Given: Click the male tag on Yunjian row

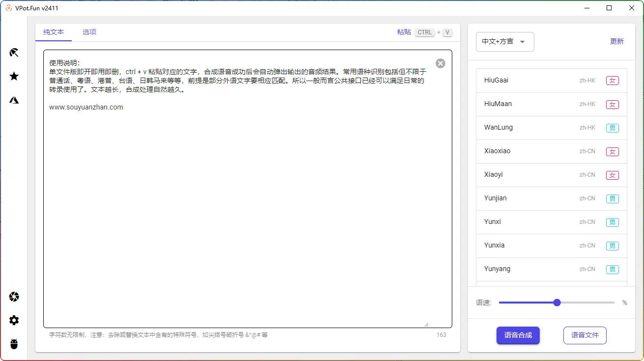Looking at the screenshot, I should click(613, 198).
